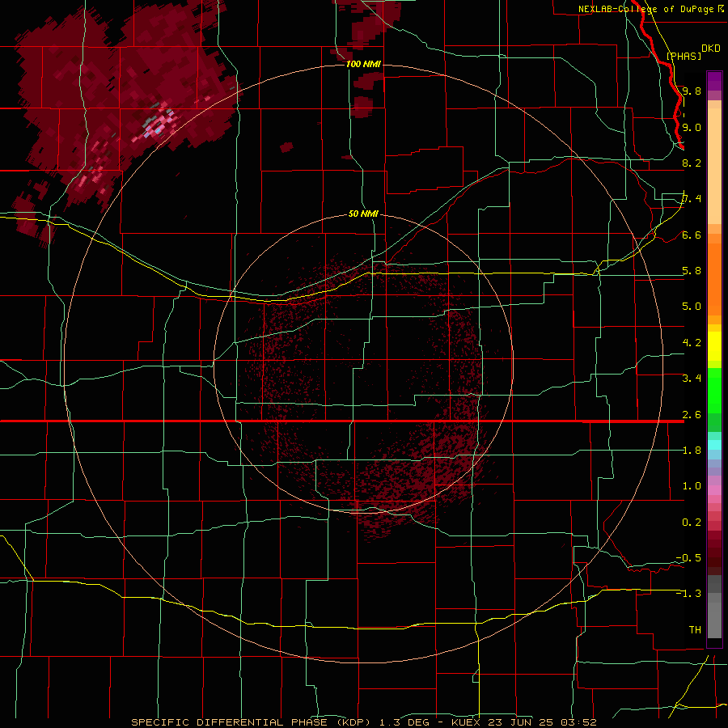
Task: Pick the peach legend color band
Action: (x=714, y=166)
